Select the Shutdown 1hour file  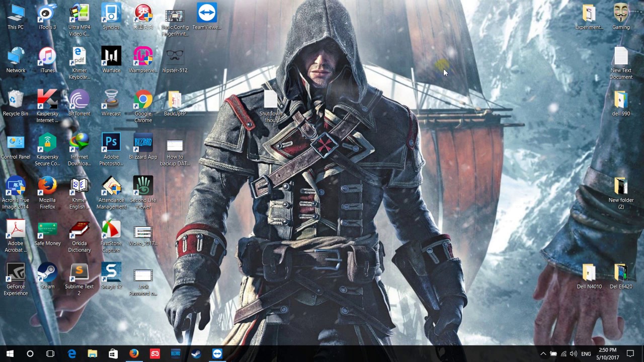point(271,107)
